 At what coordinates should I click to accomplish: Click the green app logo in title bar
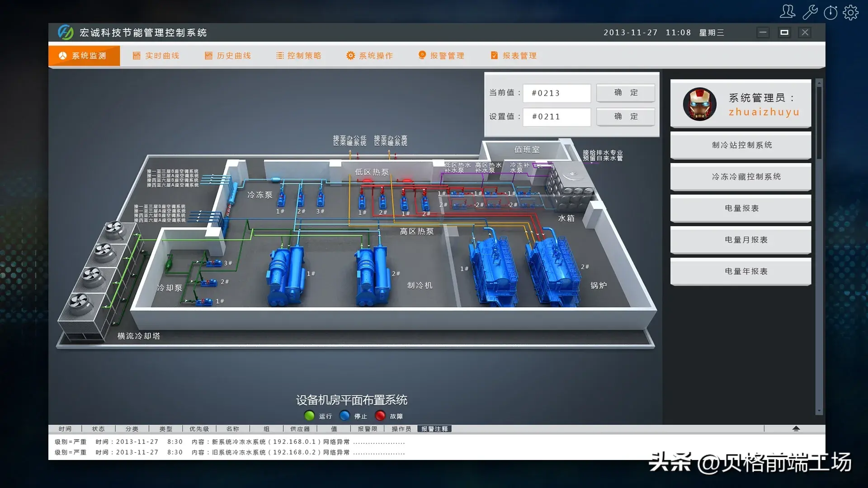(x=66, y=33)
